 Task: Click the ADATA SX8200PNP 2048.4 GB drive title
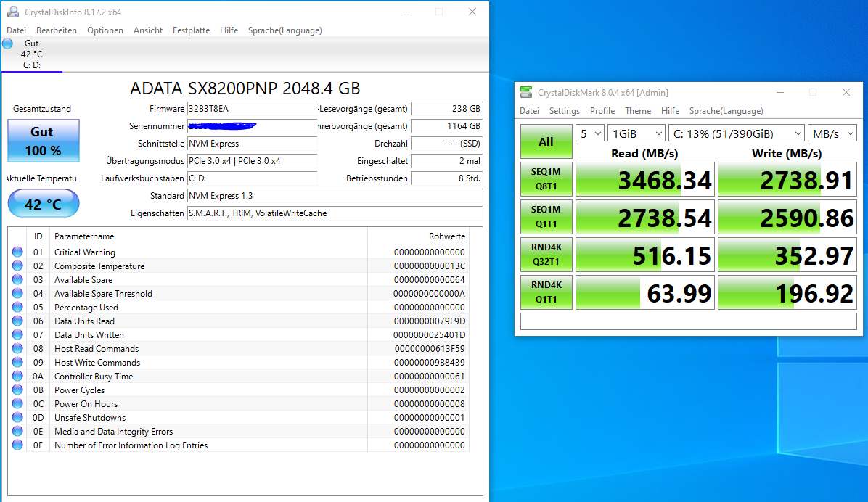(x=245, y=88)
